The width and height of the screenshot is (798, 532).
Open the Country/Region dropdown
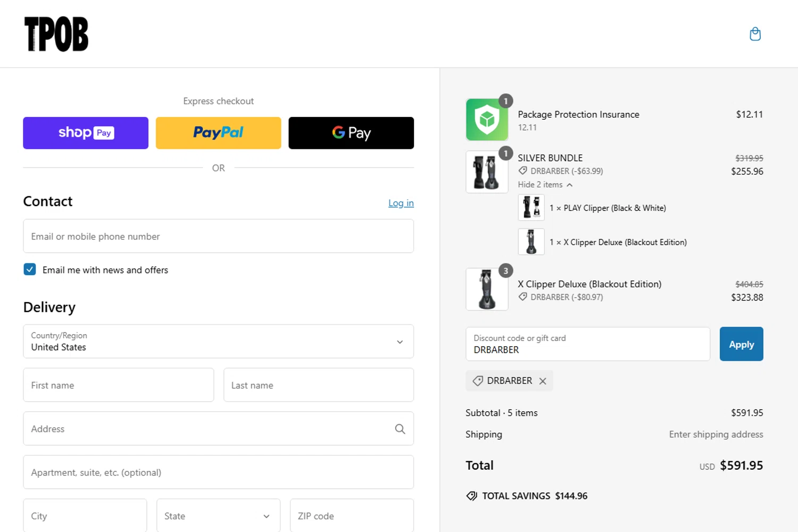tap(218, 342)
